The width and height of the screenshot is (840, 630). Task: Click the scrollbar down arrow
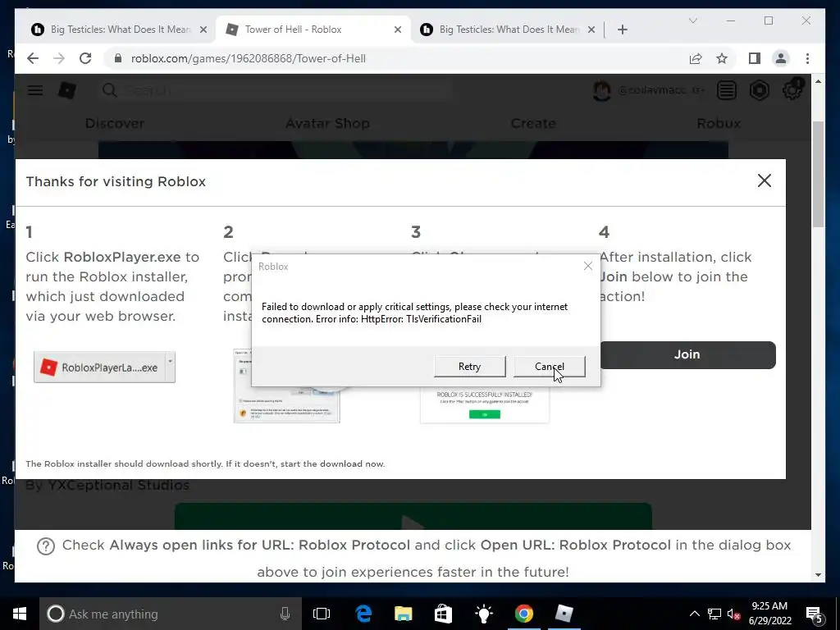[818, 575]
